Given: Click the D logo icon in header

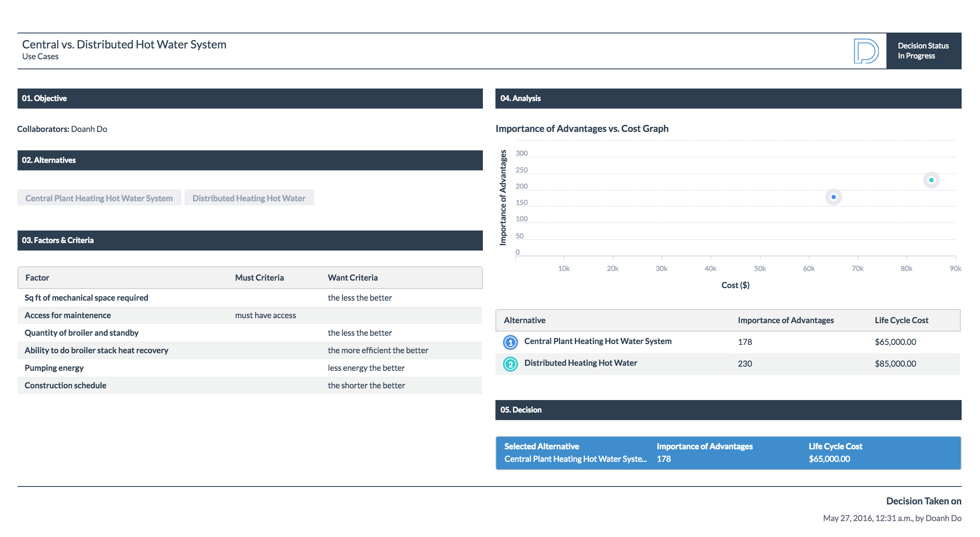Looking at the screenshot, I should (x=866, y=51).
